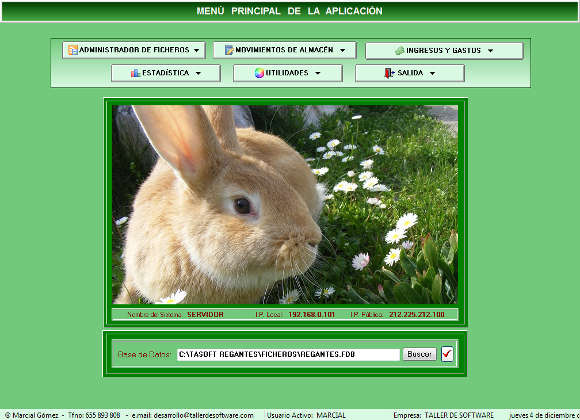The height and width of the screenshot is (420, 580).
Task: Click the Base de Datos label
Action: (144, 354)
